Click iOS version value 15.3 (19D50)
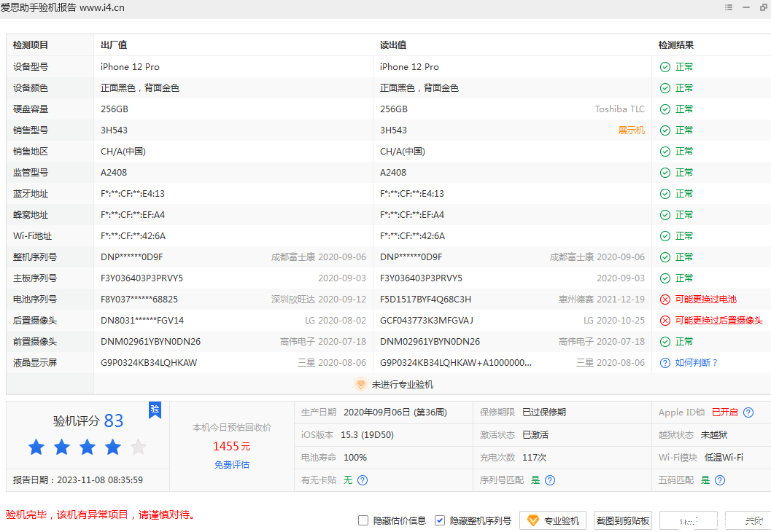Image resolution: width=771 pixels, height=532 pixels. point(368,435)
